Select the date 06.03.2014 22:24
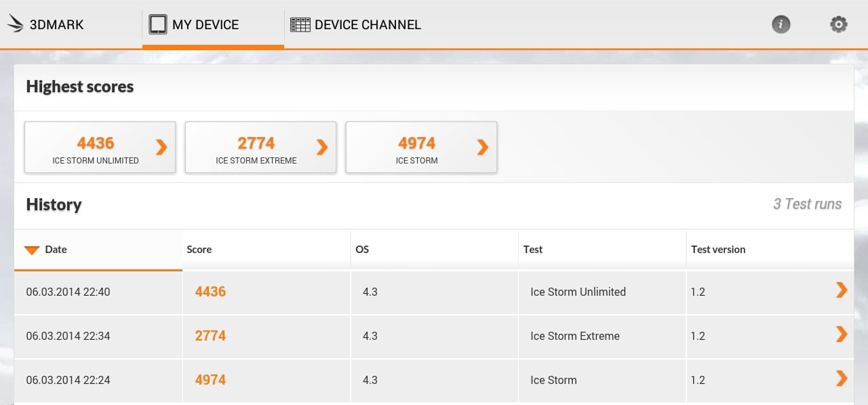The image size is (868, 405). [x=68, y=380]
